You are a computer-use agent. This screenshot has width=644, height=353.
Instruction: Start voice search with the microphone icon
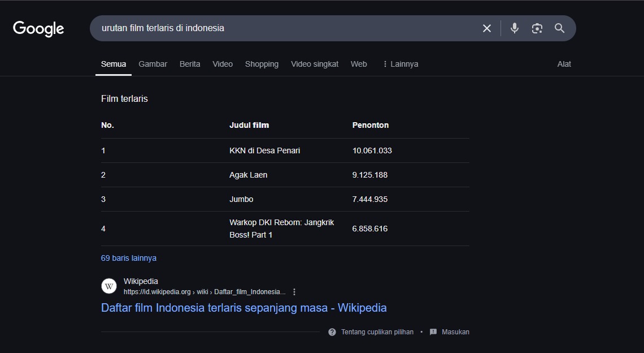pos(514,28)
